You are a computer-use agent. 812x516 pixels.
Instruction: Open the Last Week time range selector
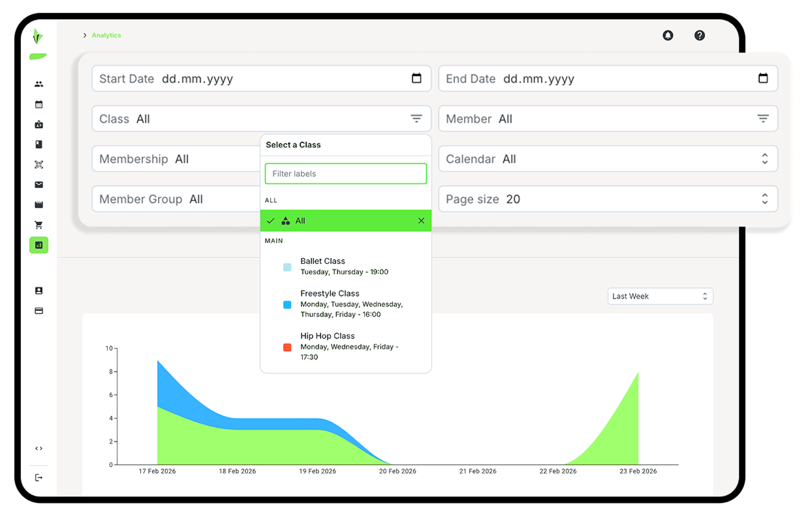click(660, 296)
